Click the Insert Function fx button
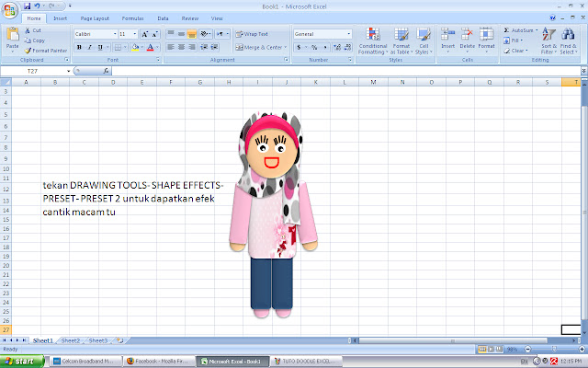Image resolution: width=588 pixels, height=368 pixels. (x=107, y=71)
